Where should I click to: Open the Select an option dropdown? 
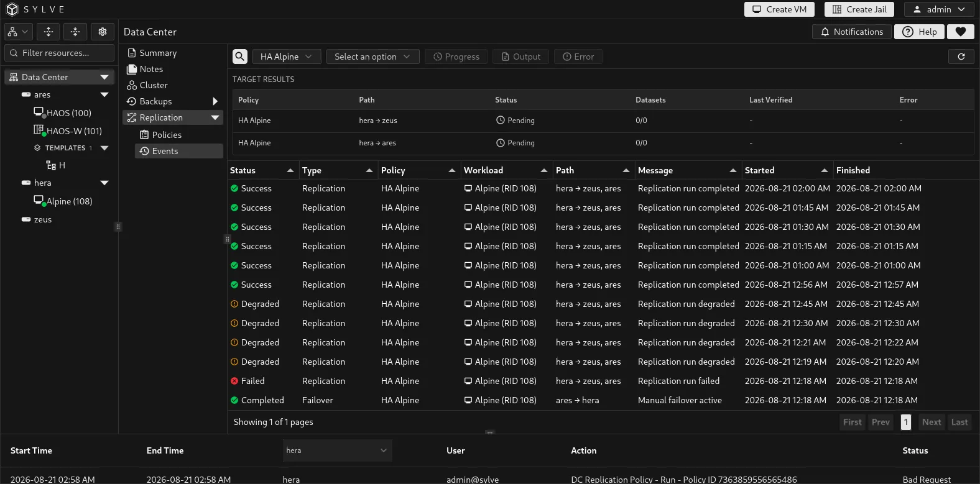[373, 57]
